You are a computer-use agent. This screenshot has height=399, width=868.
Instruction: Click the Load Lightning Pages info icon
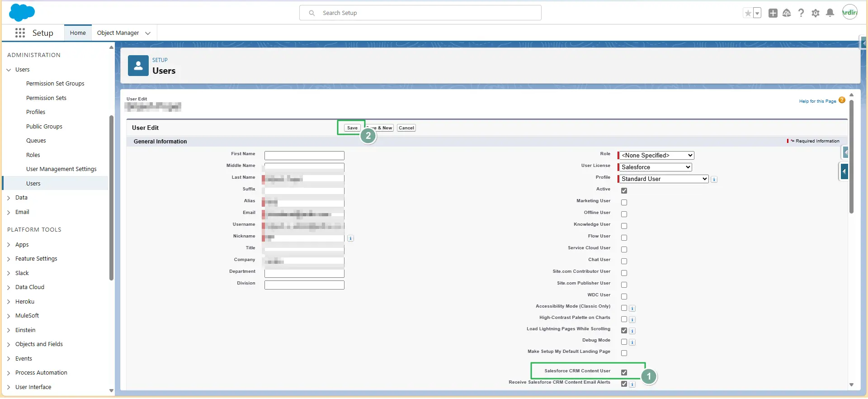632,331
